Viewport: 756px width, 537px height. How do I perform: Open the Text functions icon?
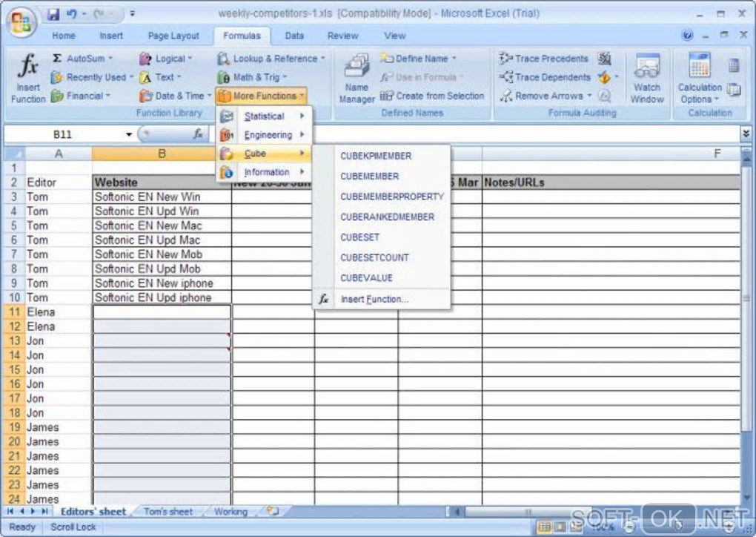[145, 77]
